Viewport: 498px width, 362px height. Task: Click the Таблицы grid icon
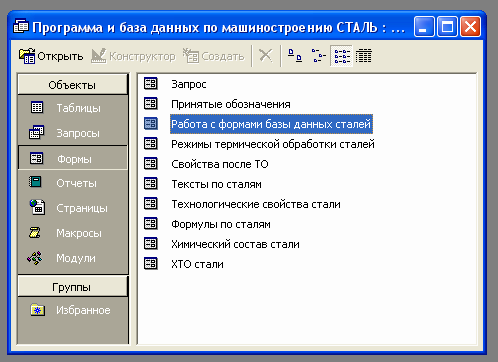pyautogui.click(x=36, y=107)
